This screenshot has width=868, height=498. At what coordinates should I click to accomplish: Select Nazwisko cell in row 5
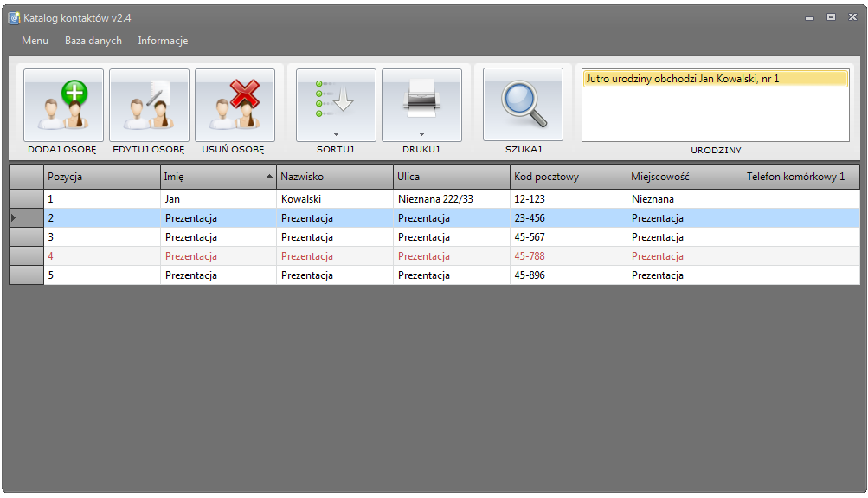(x=335, y=275)
